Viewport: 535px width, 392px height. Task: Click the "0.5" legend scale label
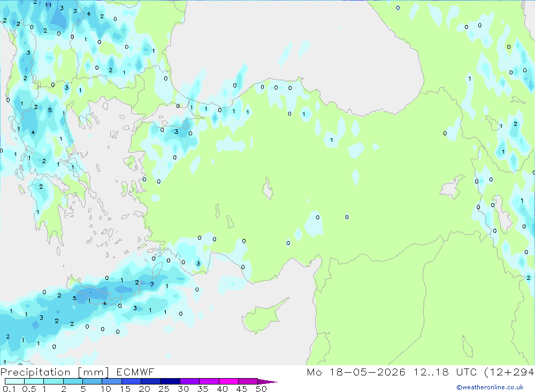pos(29,389)
